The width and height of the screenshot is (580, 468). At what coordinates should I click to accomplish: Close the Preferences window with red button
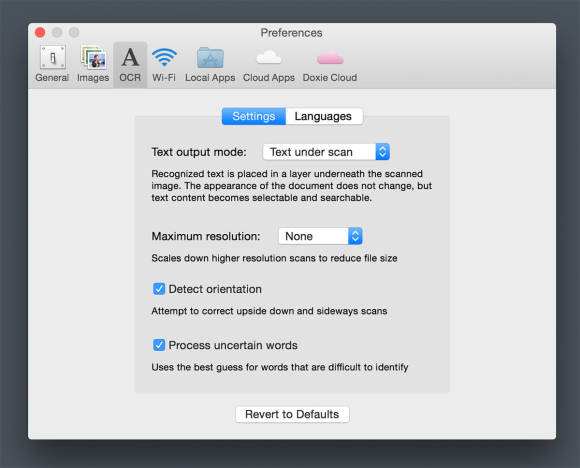click(x=40, y=33)
